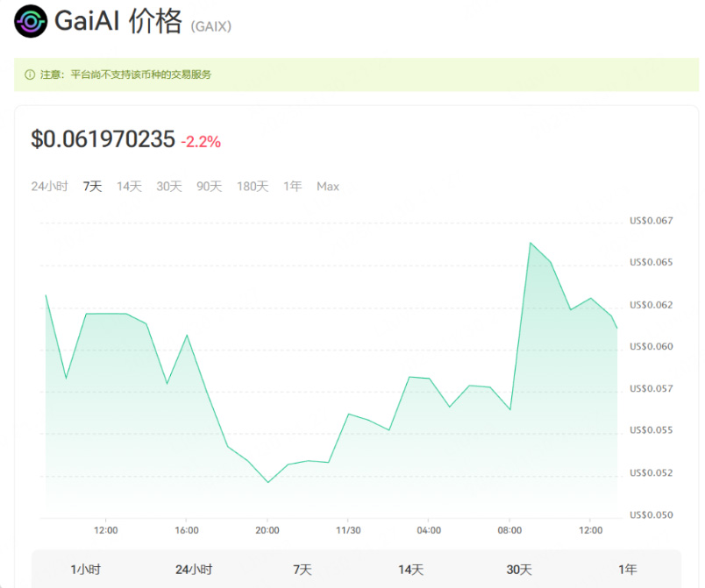The height and width of the screenshot is (588, 705).
Task: Select the 90天 chart range tab
Action: tap(210, 187)
